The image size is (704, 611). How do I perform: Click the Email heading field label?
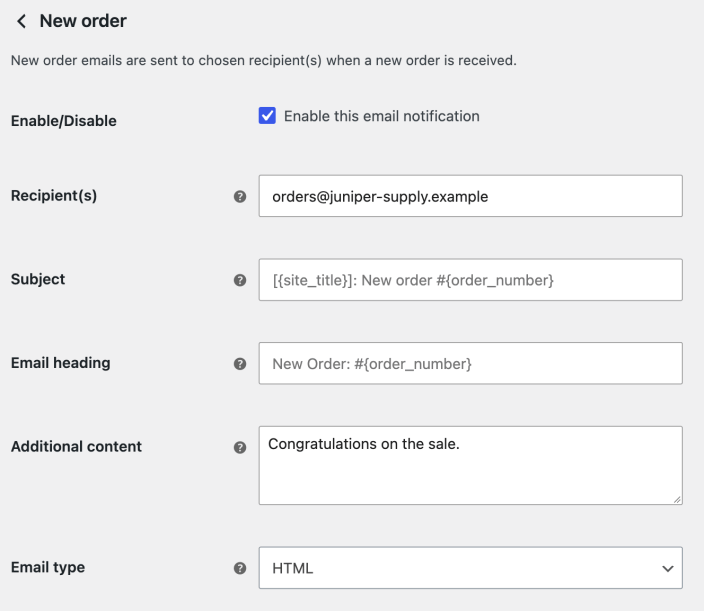click(61, 363)
